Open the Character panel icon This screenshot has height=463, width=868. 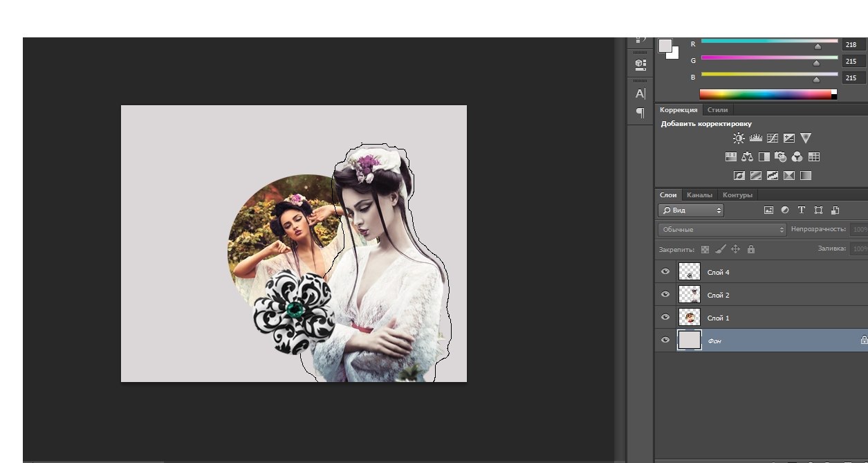click(640, 93)
